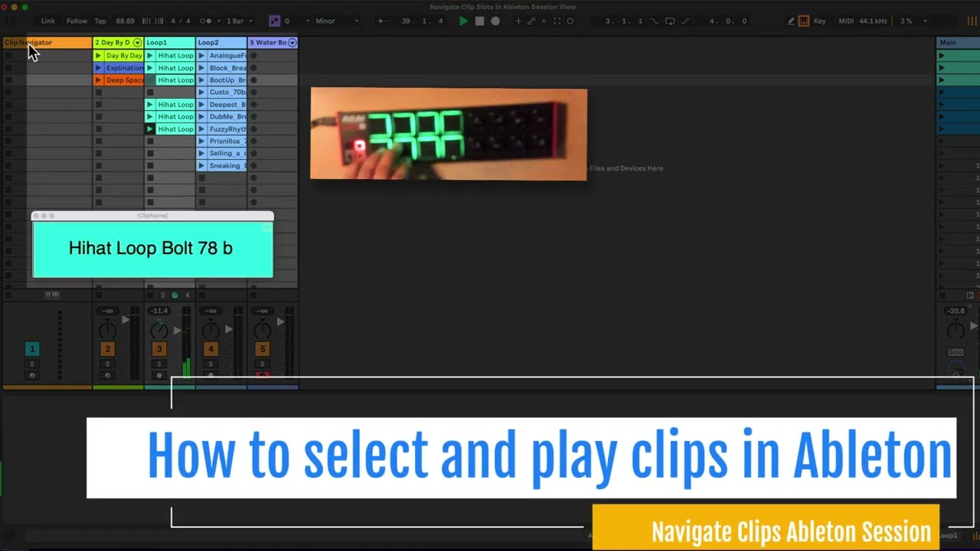This screenshot has height=551, width=980.
Task: Click the Capture MIDI icon
Action: coord(557,21)
